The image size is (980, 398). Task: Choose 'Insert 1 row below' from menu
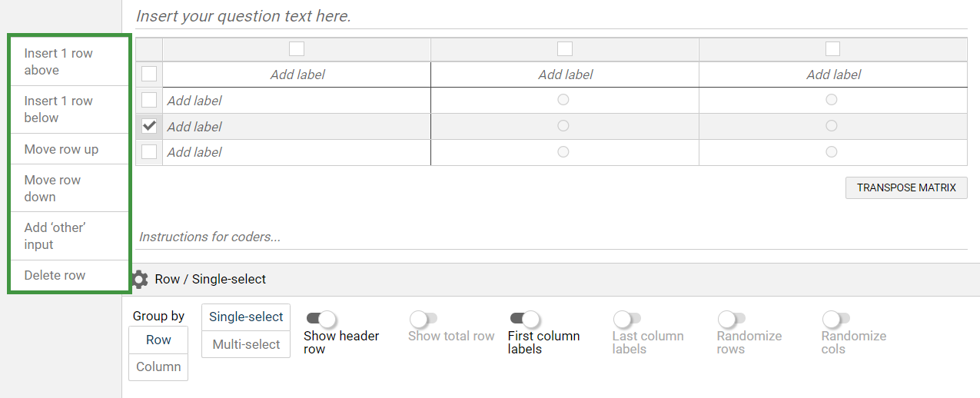click(x=69, y=109)
